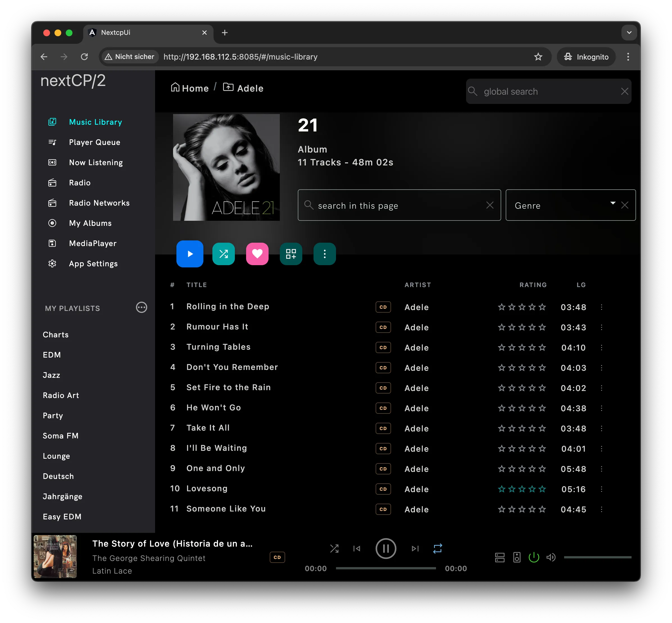Viewport: 672px width, 623px height.
Task: Clear the search in this page field
Action: click(x=490, y=205)
